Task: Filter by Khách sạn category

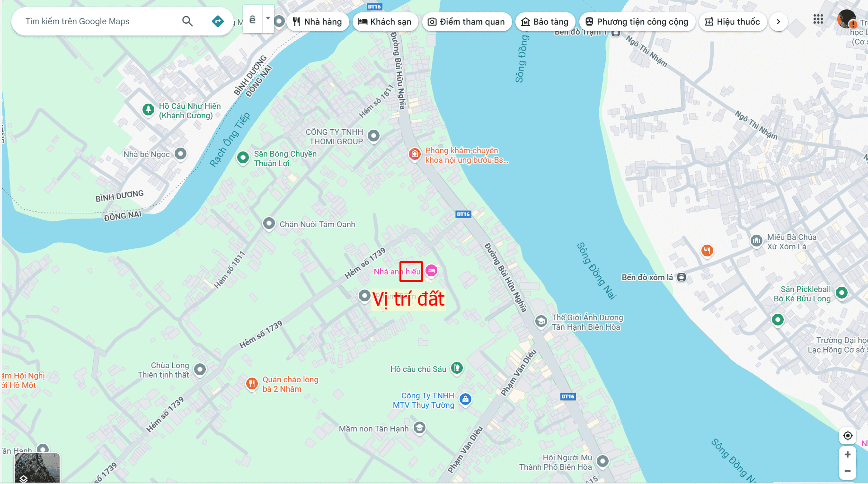Action: 385,22
